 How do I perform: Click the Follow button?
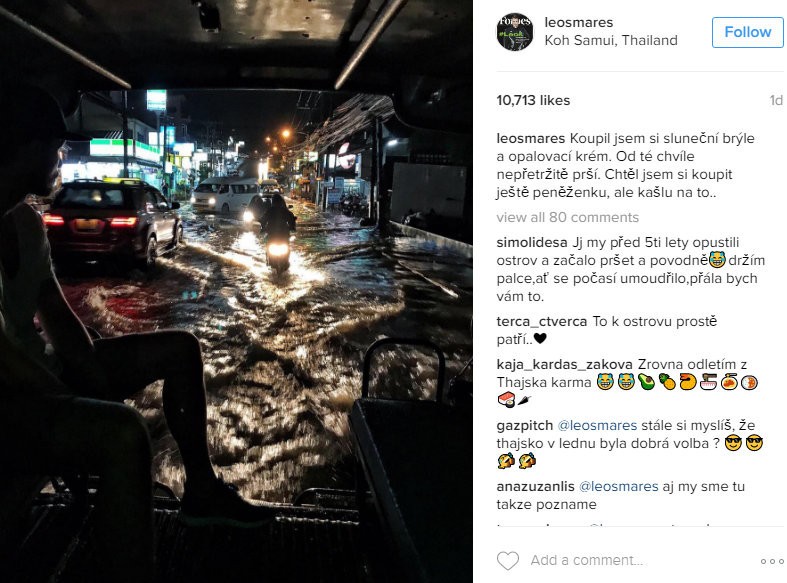747,32
